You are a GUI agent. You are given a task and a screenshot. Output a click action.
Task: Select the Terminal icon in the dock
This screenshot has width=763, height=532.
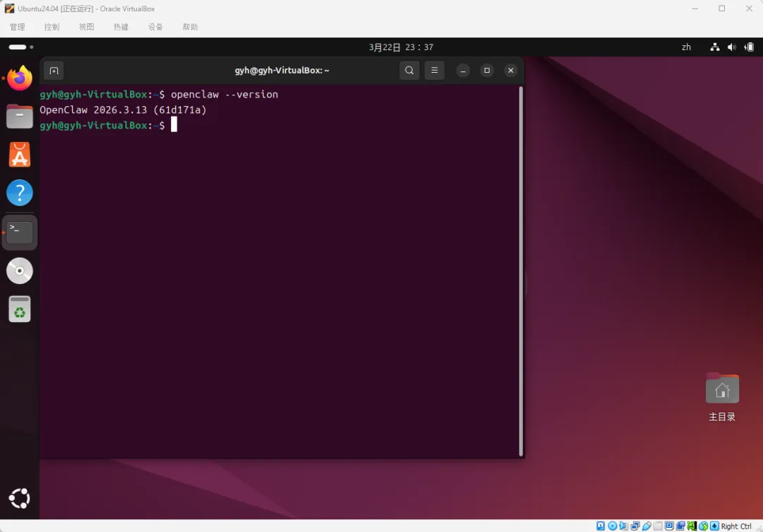pyautogui.click(x=20, y=232)
